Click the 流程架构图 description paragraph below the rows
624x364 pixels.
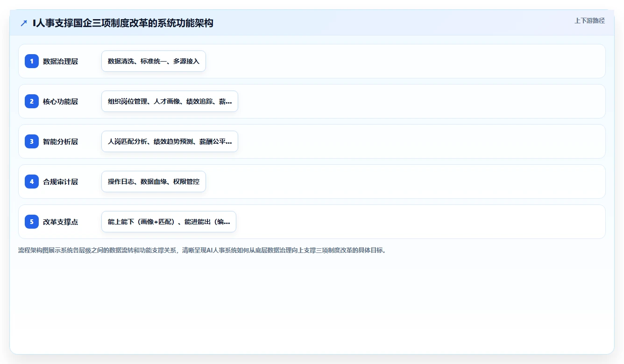click(202, 250)
